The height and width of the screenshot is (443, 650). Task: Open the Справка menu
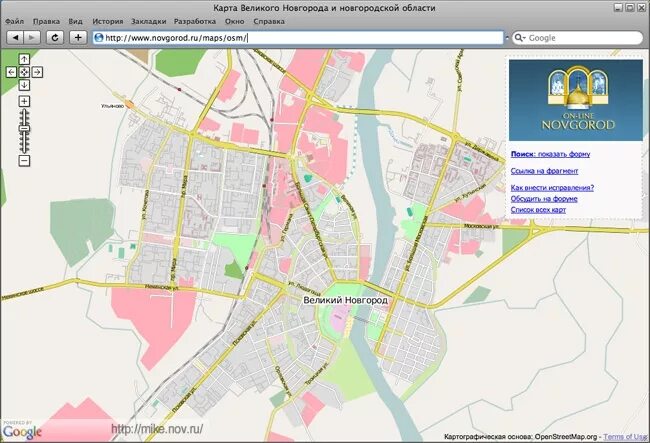(269, 21)
